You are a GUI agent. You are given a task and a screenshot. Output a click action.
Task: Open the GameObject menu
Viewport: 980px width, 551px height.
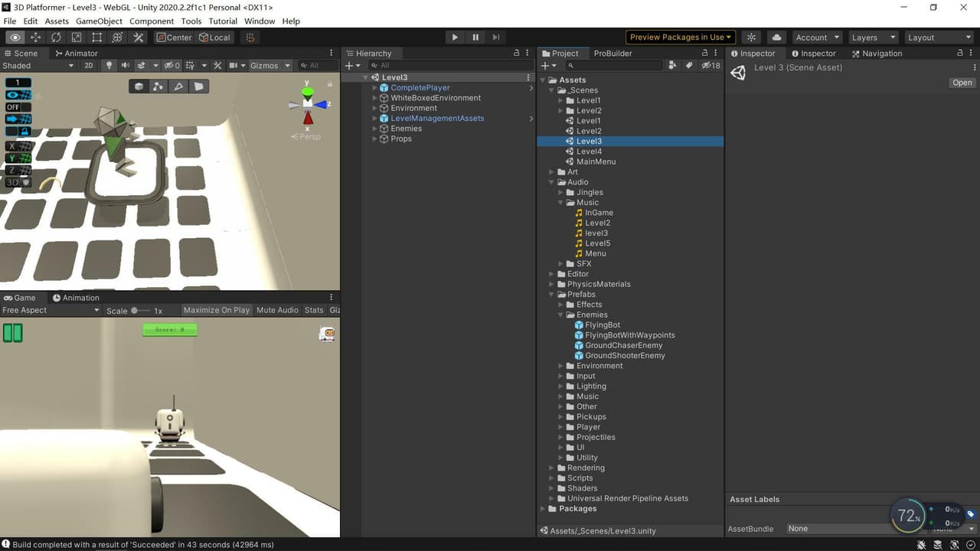point(99,21)
